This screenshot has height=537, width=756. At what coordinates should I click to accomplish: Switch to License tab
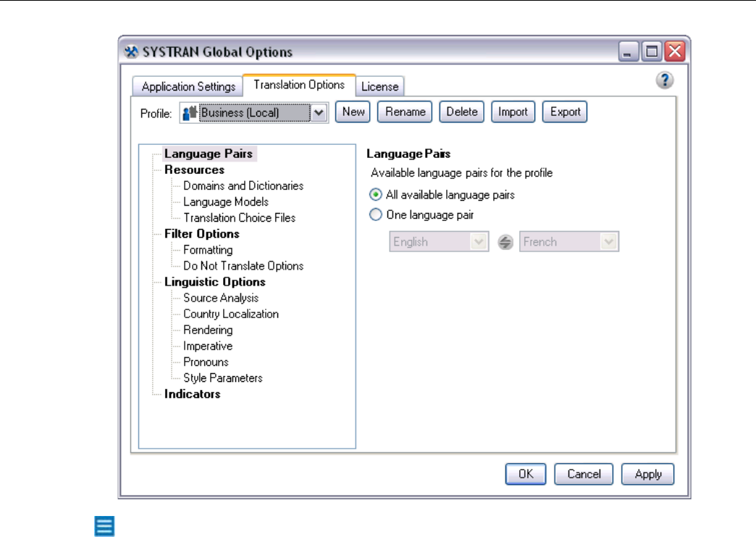pyautogui.click(x=380, y=87)
